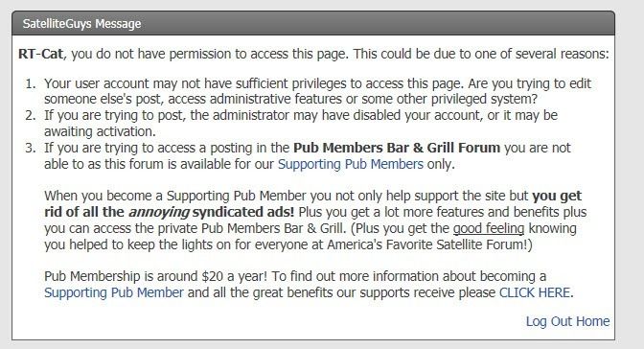The image size is (644, 349).
Task: Go to Home link
Action: point(595,321)
